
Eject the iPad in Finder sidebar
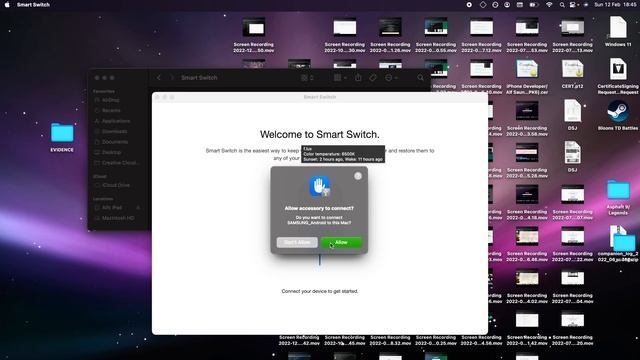pyautogui.click(x=138, y=208)
